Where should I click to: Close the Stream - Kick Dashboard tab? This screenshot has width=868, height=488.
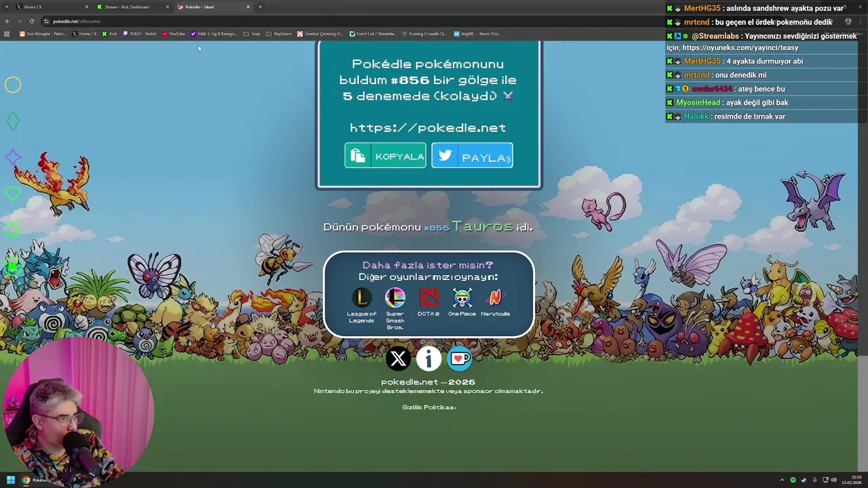coord(167,7)
